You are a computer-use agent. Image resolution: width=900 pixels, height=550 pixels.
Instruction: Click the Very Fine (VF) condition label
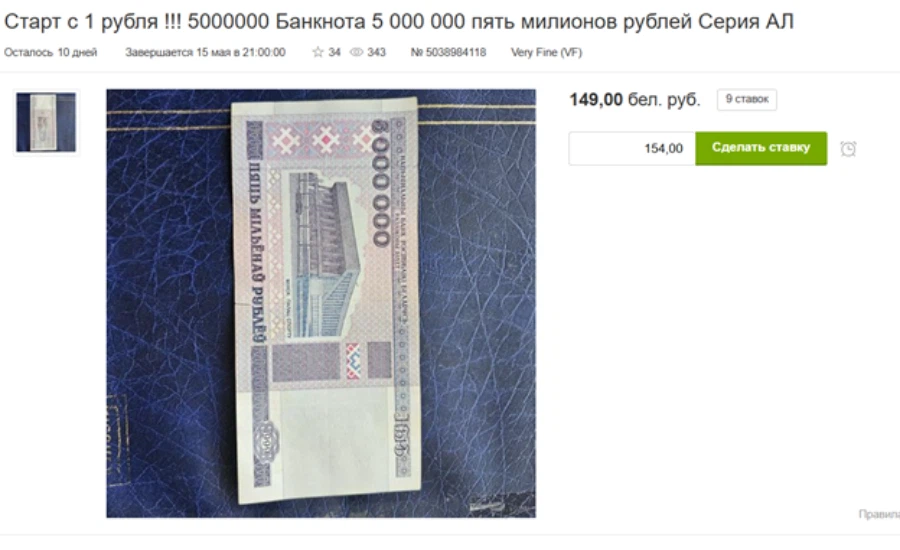pyautogui.click(x=546, y=52)
